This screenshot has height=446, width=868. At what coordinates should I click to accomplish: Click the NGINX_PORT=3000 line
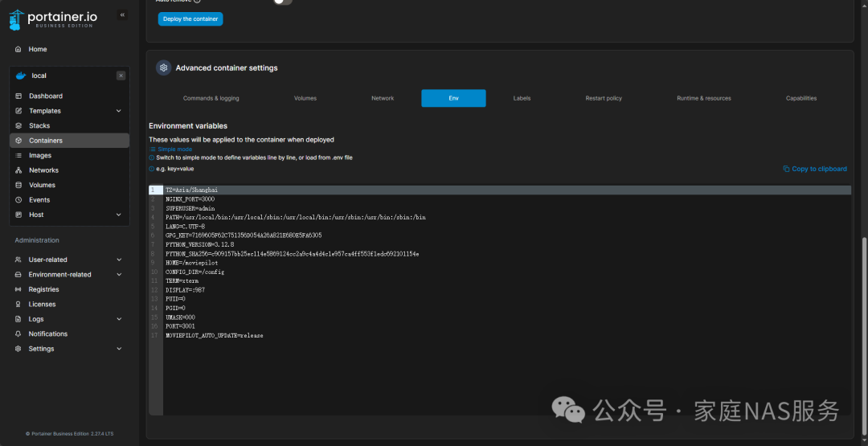(190, 198)
